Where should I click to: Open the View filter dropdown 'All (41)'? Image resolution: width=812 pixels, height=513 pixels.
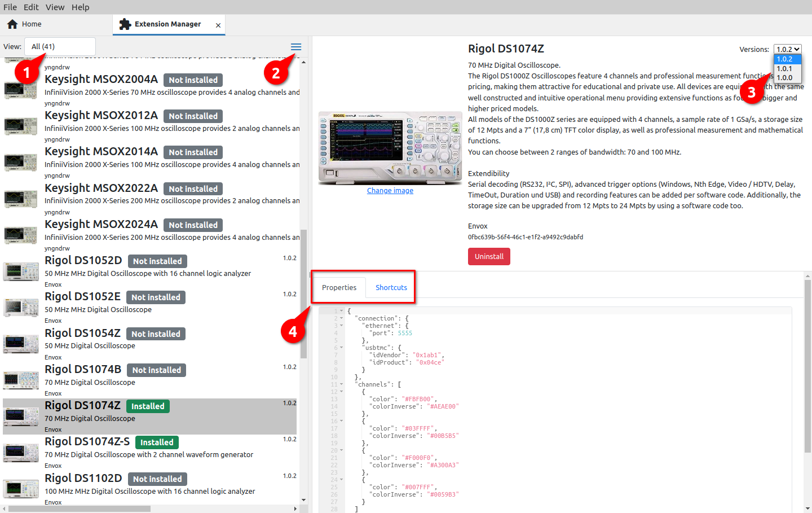tap(60, 47)
